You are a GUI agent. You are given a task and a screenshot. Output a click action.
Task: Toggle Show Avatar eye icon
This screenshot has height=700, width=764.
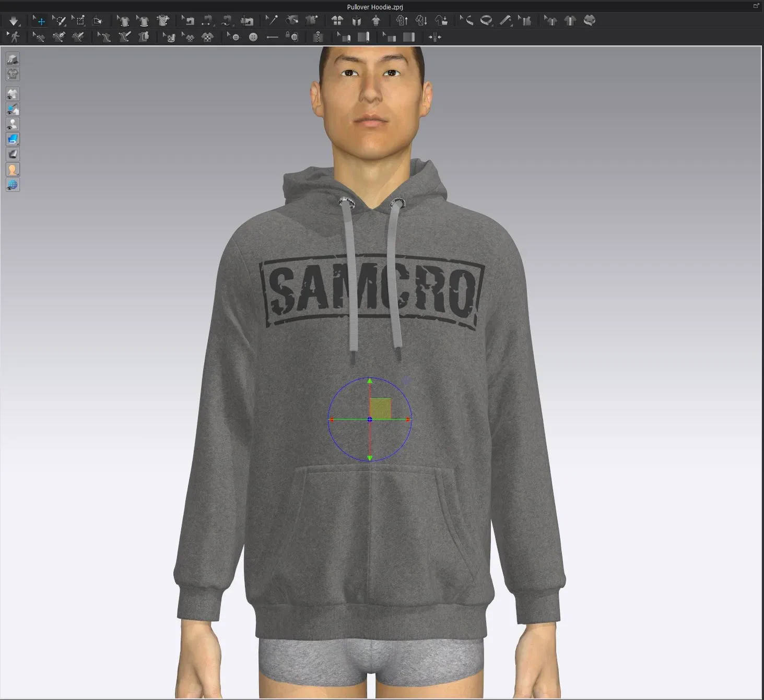point(13,124)
